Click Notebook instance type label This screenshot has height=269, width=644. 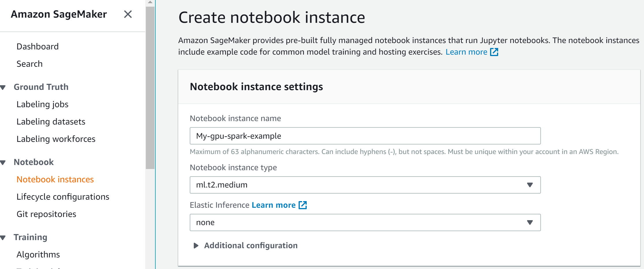[233, 168]
